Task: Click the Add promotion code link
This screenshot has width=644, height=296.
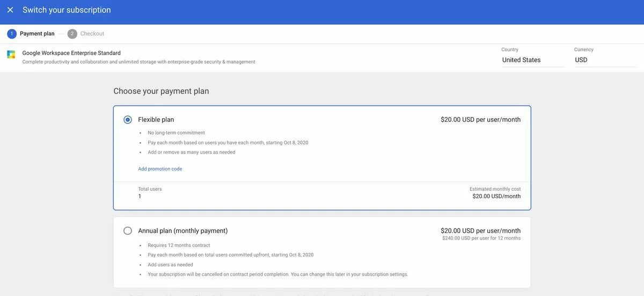Action: 160,169
